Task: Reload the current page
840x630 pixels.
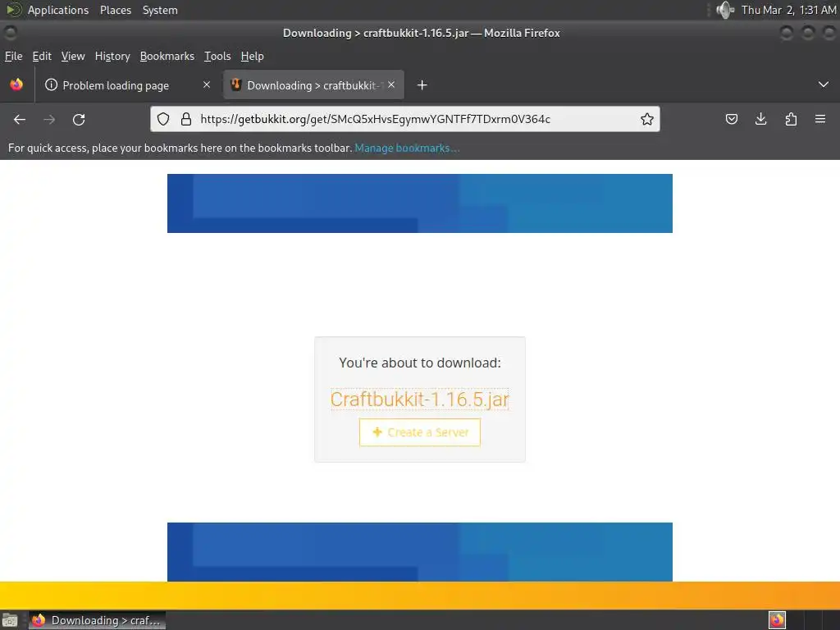Action: 79,120
